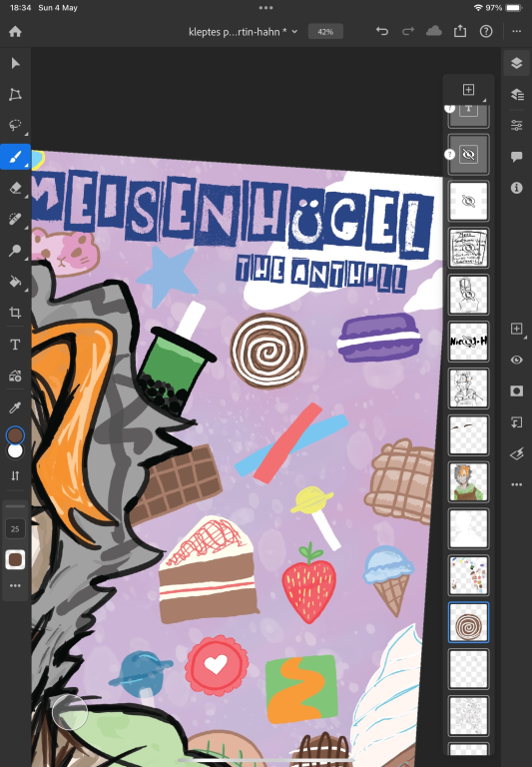The image size is (532, 767).
Task: Tap the circular touch shortcut button
Action: pyautogui.click(x=70, y=712)
